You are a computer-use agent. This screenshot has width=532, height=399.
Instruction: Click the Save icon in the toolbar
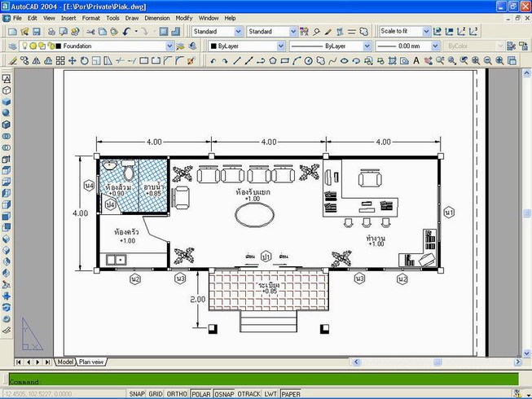pyautogui.click(x=35, y=32)
